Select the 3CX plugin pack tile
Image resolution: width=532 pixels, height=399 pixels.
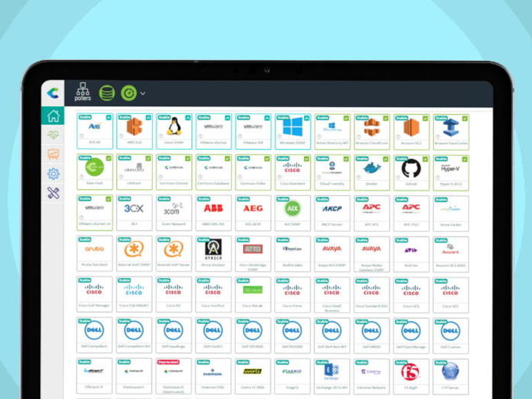134,213
